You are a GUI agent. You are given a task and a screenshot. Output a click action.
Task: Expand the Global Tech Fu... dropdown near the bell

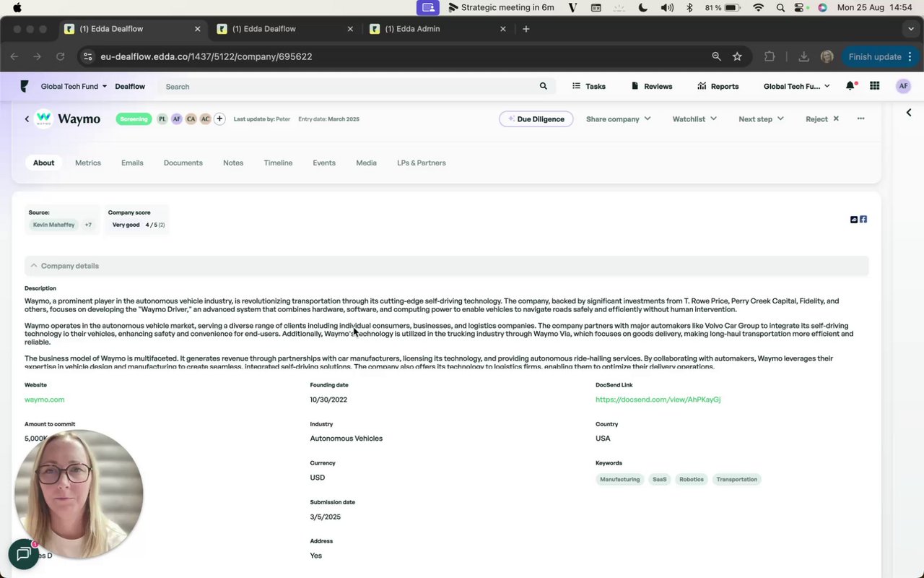coord(797,87)
